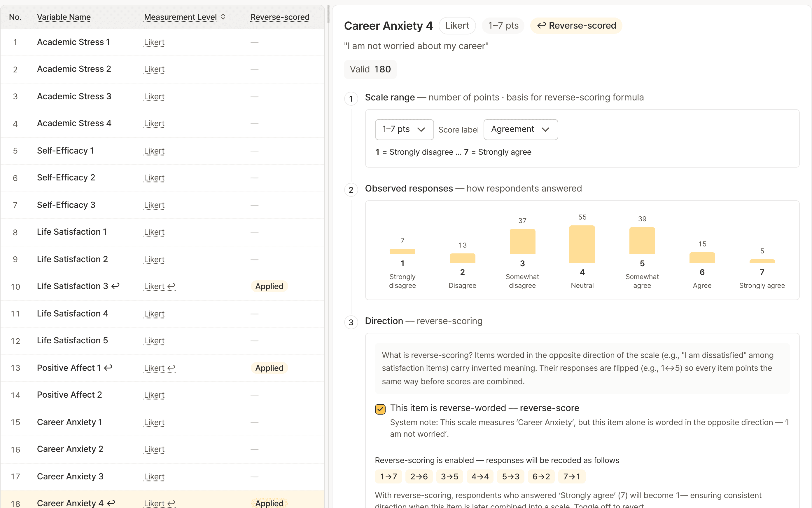This screenshot has width=812, height=508.
Task: Select the Academic Stress 2 row
Action: [x=162, y=69]
